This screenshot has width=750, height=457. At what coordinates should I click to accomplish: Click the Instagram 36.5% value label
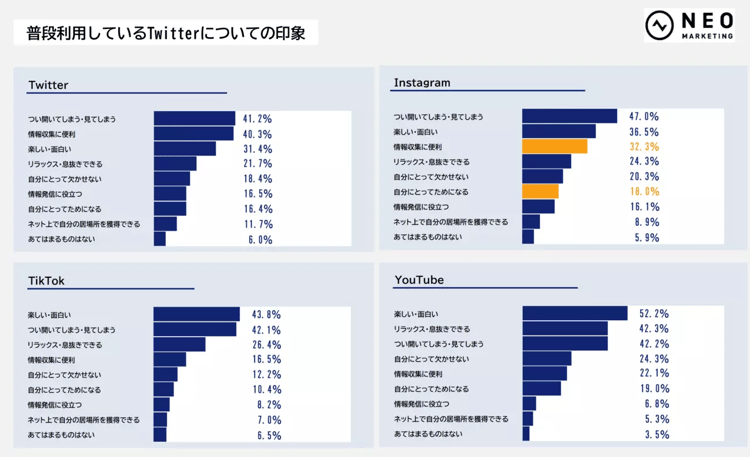coord(644,132)
